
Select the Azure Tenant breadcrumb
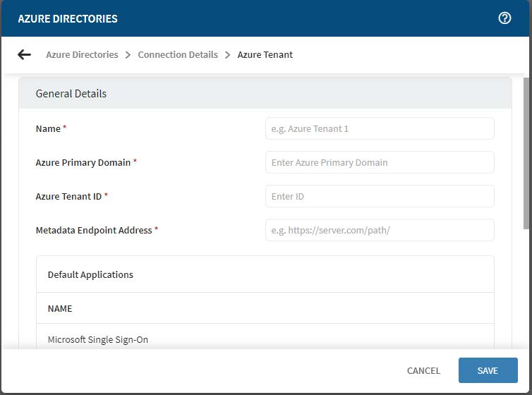pyautogui.click(x=265, y=54)
